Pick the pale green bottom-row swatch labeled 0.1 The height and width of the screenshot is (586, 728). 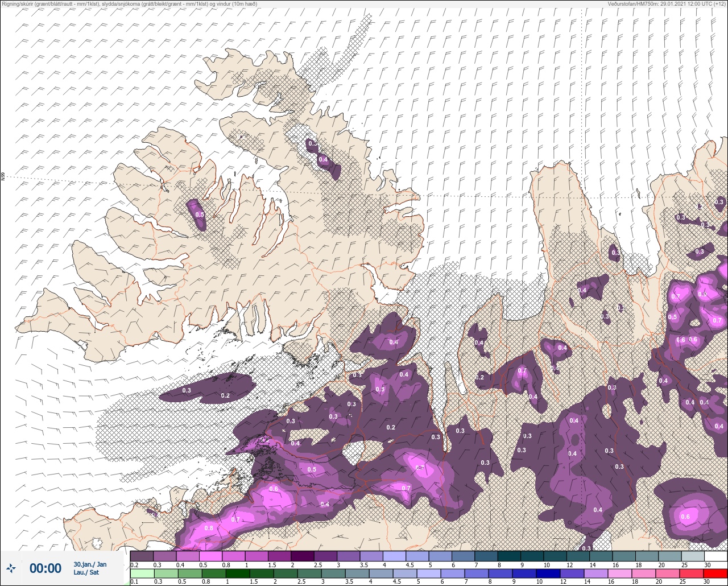point(142,573)
